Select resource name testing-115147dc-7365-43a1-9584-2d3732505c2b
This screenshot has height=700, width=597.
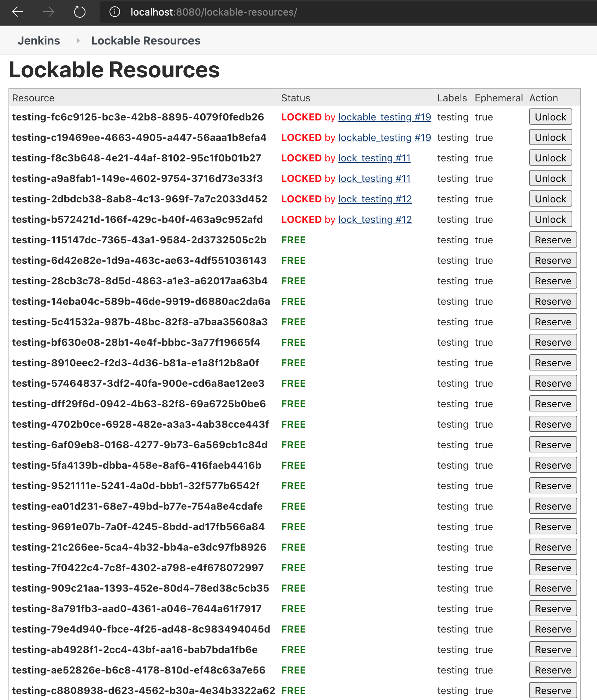139,240
